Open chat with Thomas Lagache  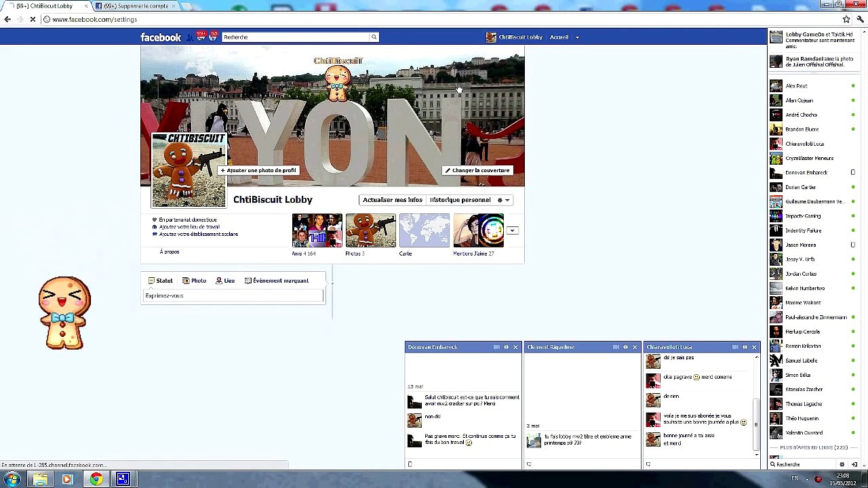pos(812,404)
